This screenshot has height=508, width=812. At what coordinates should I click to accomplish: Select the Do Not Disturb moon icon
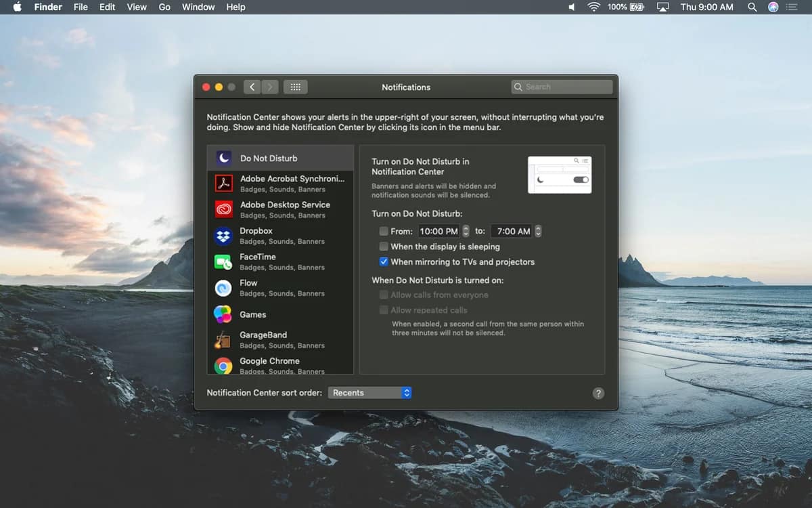point(224,158)
